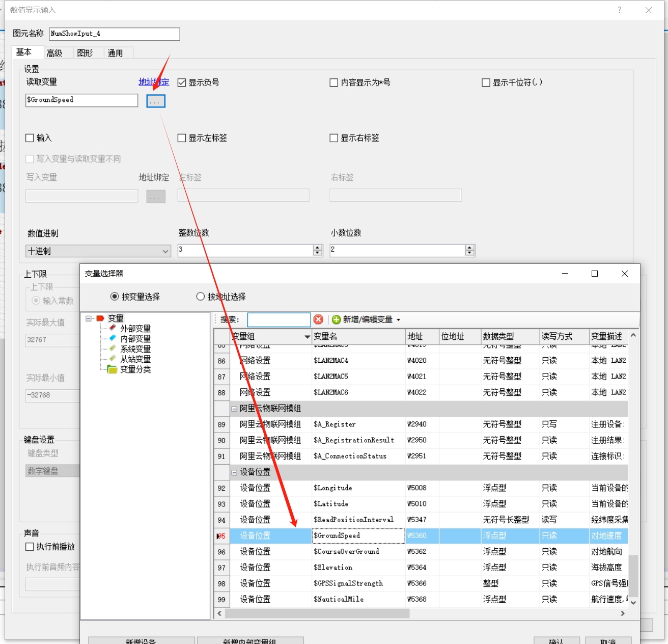Viewport: 668px width, 644px height.
Task: Enable the 显示千位符 checkbox
Action: [x=486, y=83]
